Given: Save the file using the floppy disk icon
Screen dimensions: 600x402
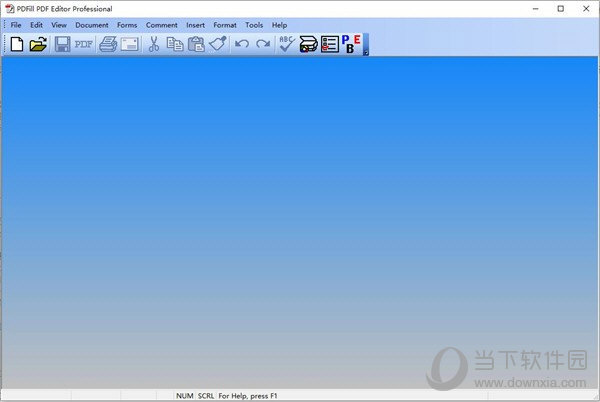Looking at the screenshot, I should pyautogui.click(x=62, y=44).
